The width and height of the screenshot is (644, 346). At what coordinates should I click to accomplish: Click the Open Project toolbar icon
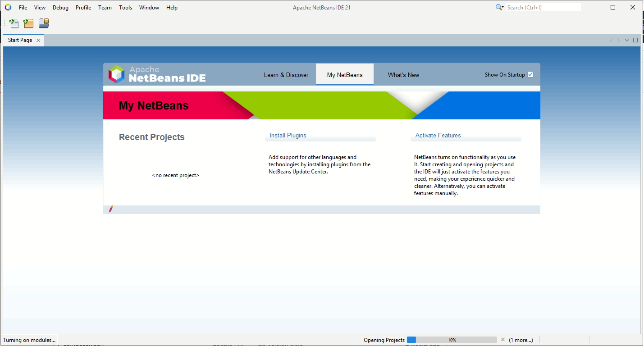tap(44, 23)
